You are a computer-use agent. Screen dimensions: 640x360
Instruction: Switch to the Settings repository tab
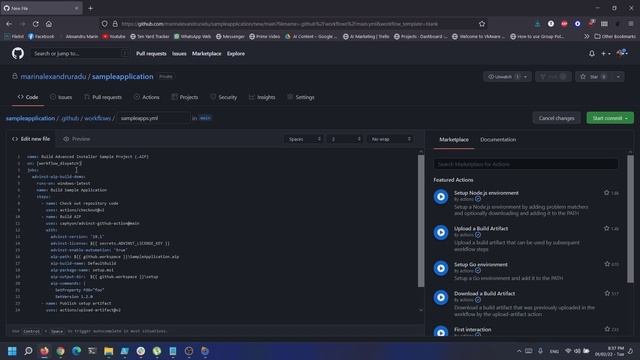pyautogui.click(x=301, y=97)
